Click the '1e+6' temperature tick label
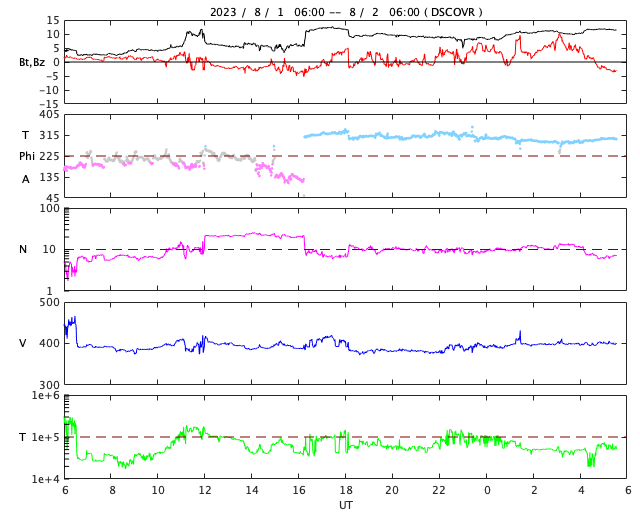640x512 pixels. [x=46, y=395]
